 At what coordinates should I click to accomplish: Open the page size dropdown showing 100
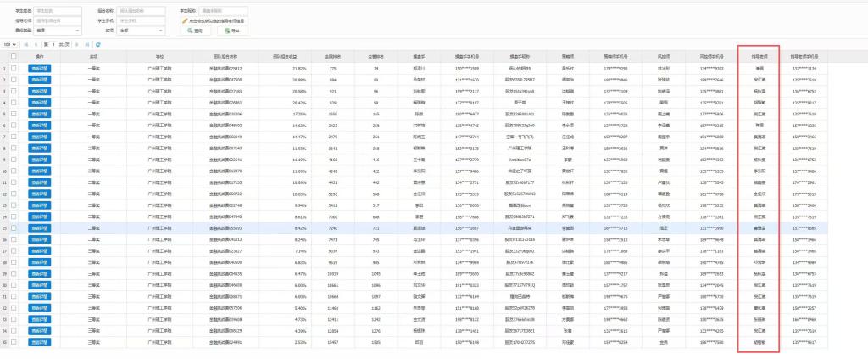click(10, 44)
